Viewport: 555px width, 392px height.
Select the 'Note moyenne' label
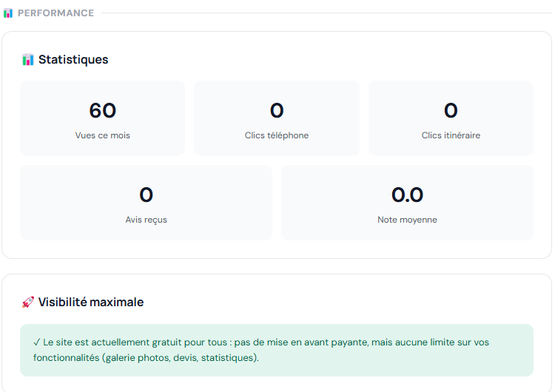[x=408, y=220]
